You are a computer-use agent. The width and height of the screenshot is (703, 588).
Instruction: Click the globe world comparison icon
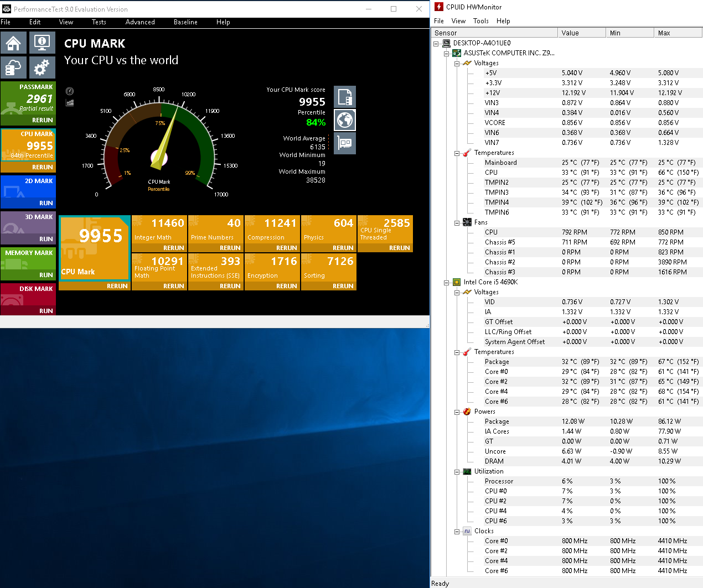tap(345, 120)
